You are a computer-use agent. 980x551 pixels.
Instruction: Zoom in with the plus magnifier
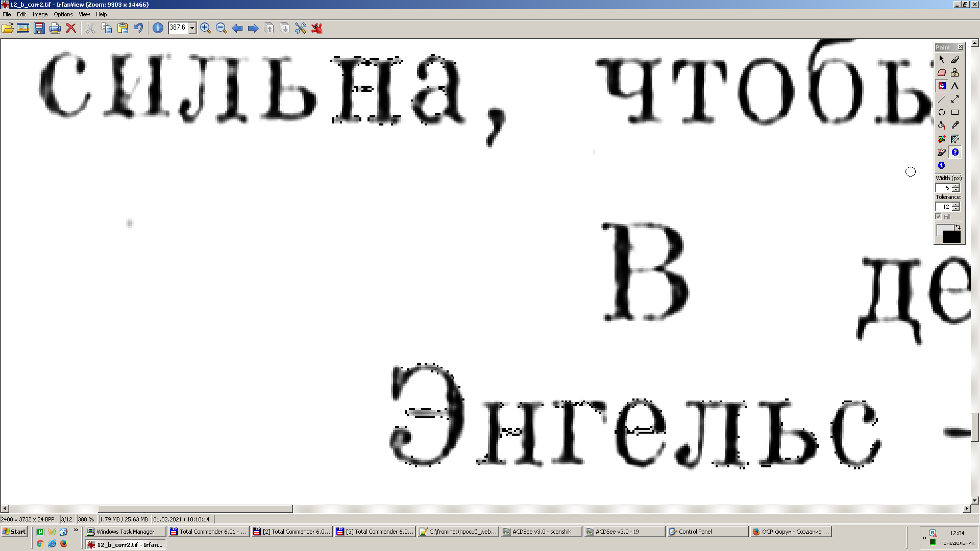pos(206,28)
